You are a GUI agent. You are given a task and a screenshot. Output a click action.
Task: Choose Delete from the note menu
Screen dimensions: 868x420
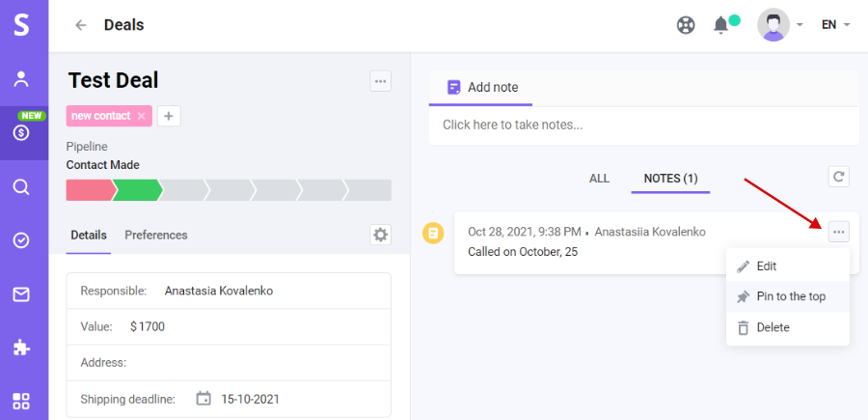click(788, 327)
